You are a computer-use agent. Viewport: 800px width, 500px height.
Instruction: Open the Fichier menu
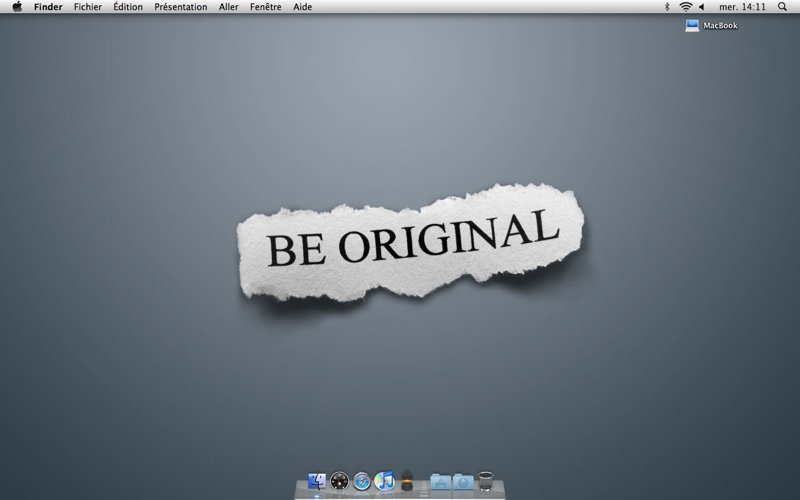[88, 7]
